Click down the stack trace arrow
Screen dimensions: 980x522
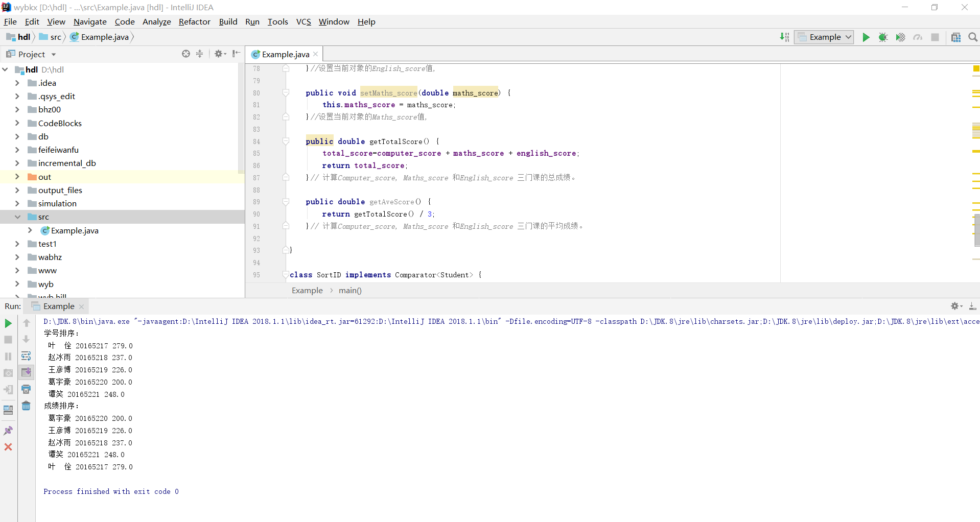click(27, 339)
